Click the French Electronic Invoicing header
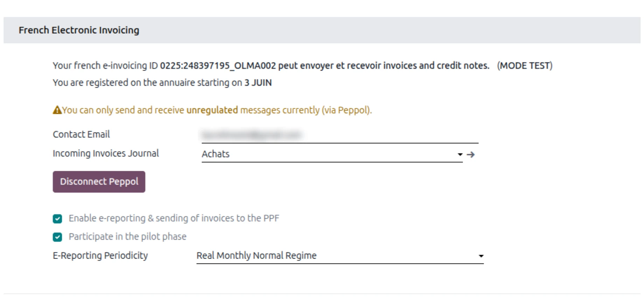 point(79,30)
